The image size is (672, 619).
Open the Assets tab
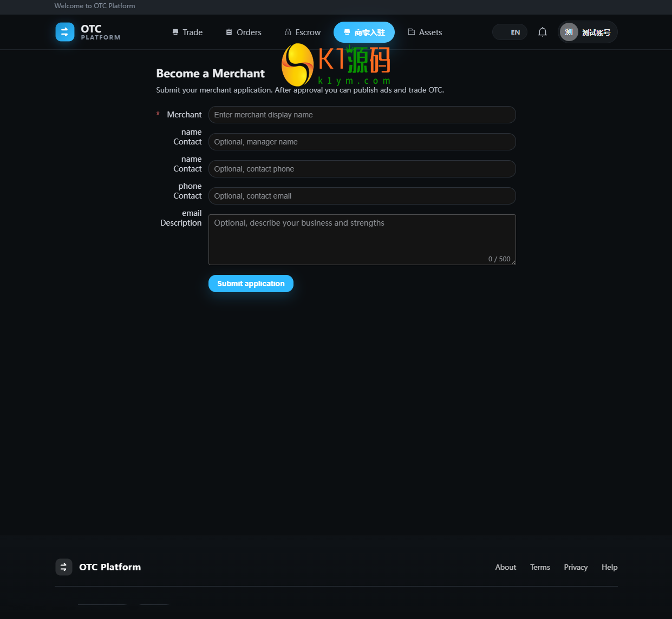(x=425, y=32)
